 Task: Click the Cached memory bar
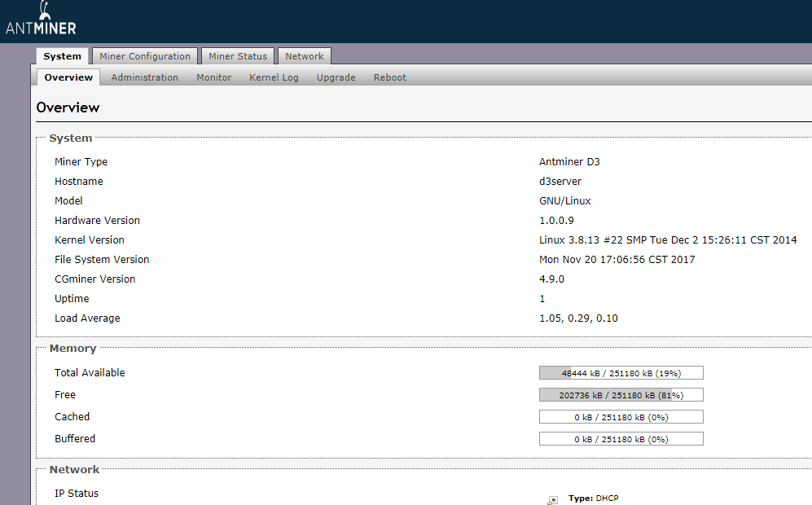click(621, 416)
